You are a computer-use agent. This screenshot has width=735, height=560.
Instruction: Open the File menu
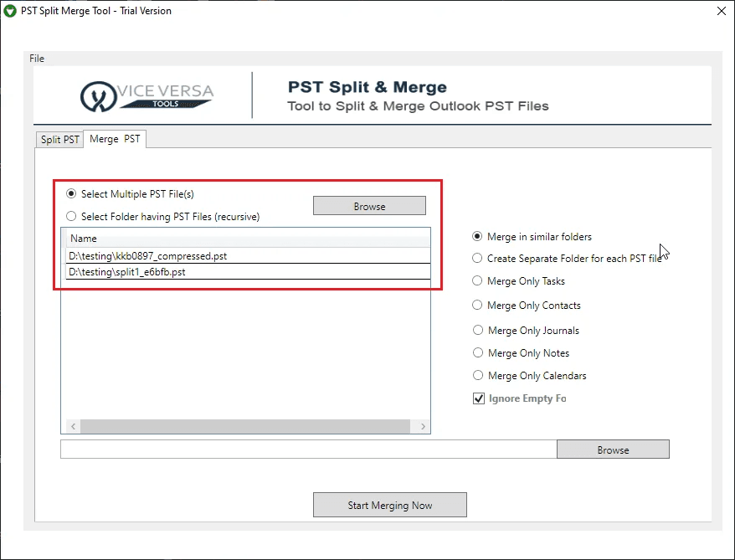pyautogui.click(x=37, y=59)
